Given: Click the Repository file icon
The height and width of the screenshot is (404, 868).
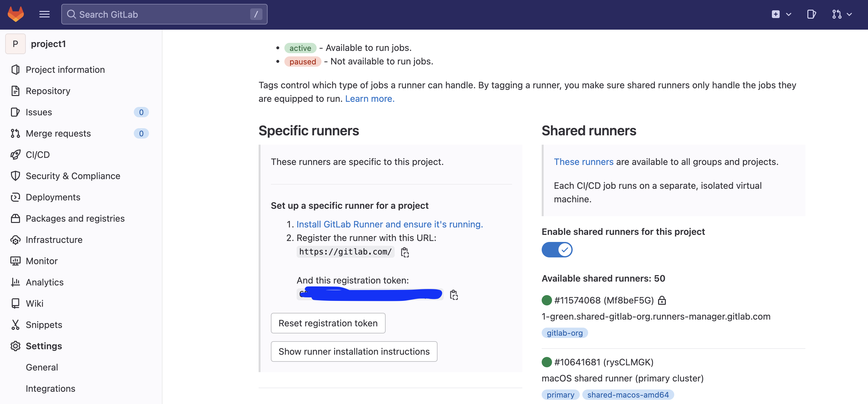Looking at the screenshot, I should click(x=15, y=91).
